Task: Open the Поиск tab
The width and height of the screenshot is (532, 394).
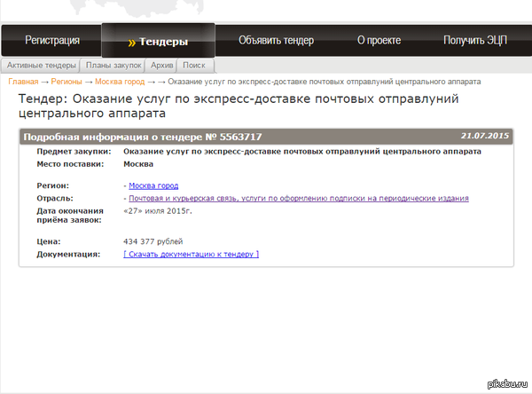Action: point(194,65)
